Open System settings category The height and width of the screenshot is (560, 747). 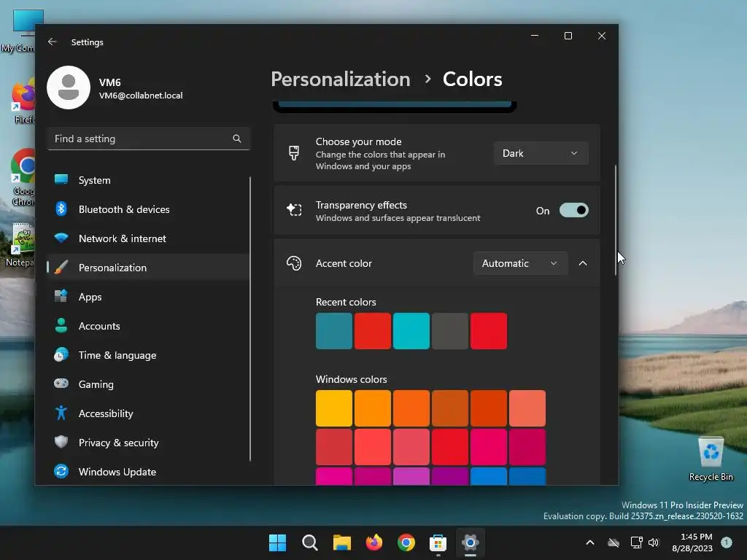(148, 180)
